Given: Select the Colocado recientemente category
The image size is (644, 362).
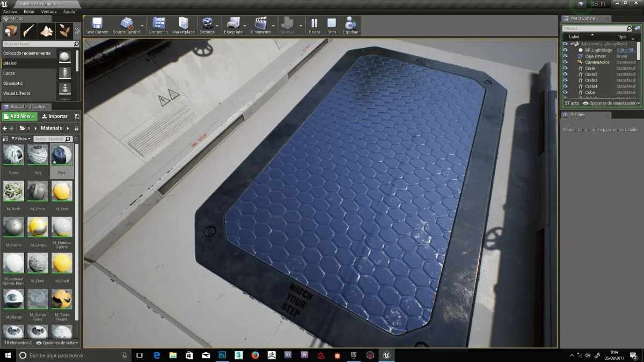Looking at the screenshot, I should 28,53.
